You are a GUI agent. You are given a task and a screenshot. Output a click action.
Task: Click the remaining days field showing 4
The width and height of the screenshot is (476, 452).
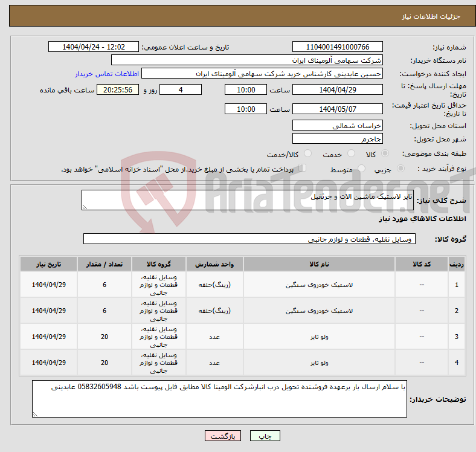181,89
